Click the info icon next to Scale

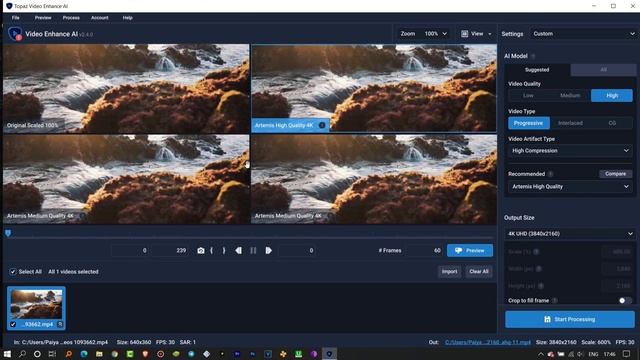[536, 252]
